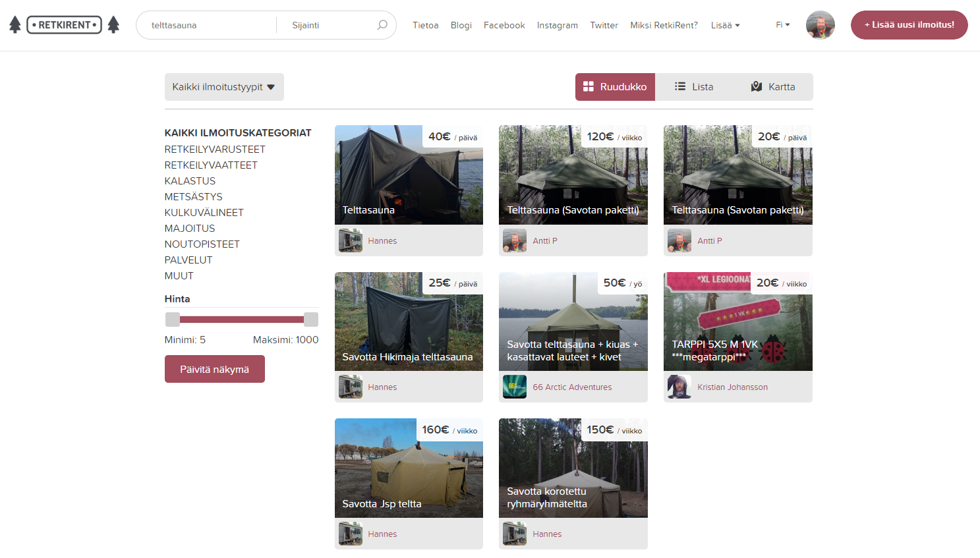Screen dimensions: 980x558
Task: Select the KALASTUS category
Action: click(x=190, y=181)
